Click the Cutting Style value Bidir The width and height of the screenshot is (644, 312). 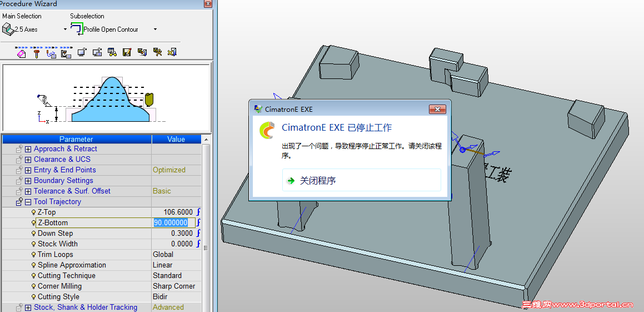coord(161,297)
